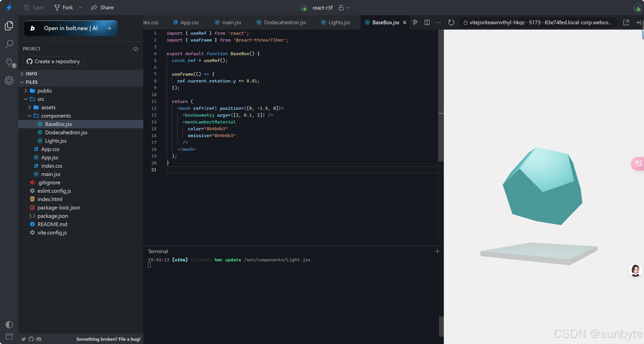Toggle project visibility lock dropdown
This screenshot has height=344, width=644.
tap(344, 8)
